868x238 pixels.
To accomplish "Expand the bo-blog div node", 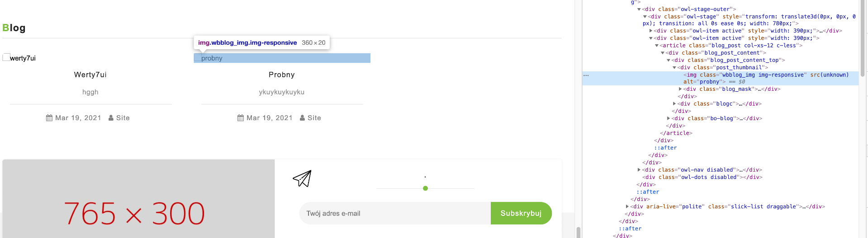I will [x=669, y=118].
